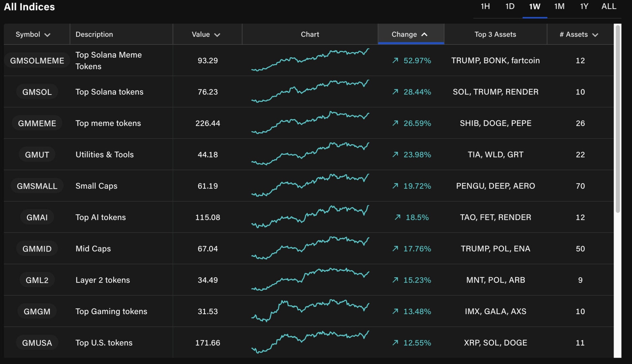Open the GMUSA index symbol
The image size is (632, 364).
click(x=37, y=343)
